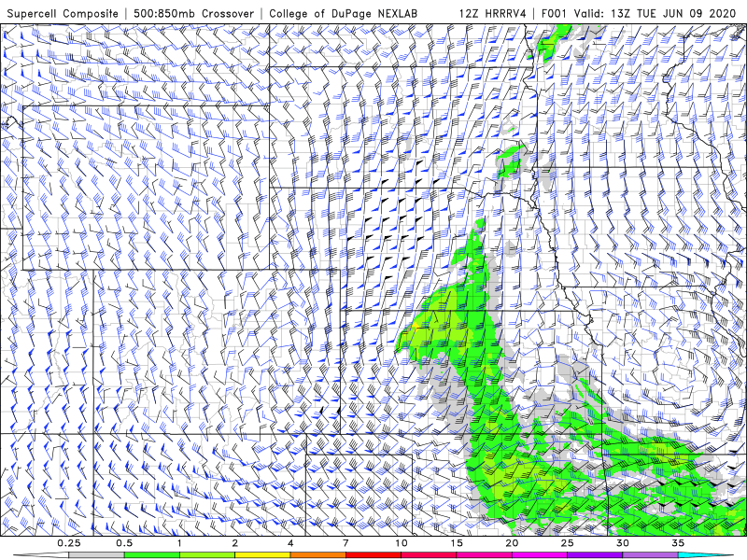
Task: Click the yellow-green 1–2 legend swatch
Action: (207, 555)
